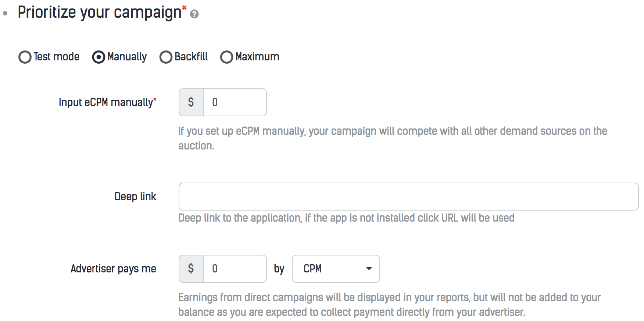Viewport: 644px width, 321px height.
Task: Click the Advertiser pays me label
Action: pyautogui.click(x=113, y=269)
